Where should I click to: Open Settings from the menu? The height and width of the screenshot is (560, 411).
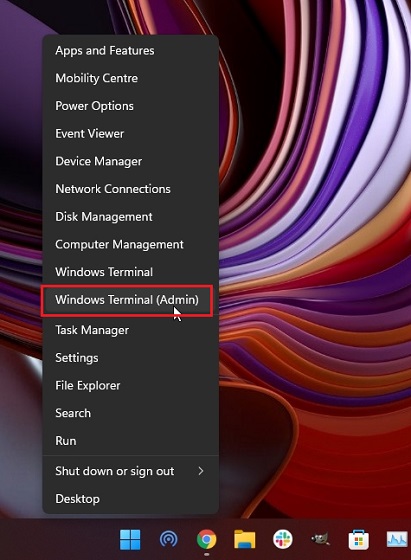[x=130, y=358]
